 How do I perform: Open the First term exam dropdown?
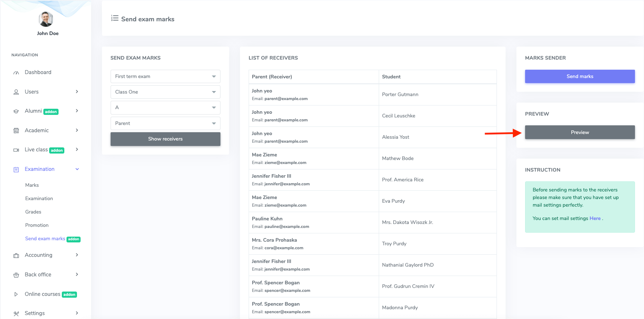coord(165,77)
